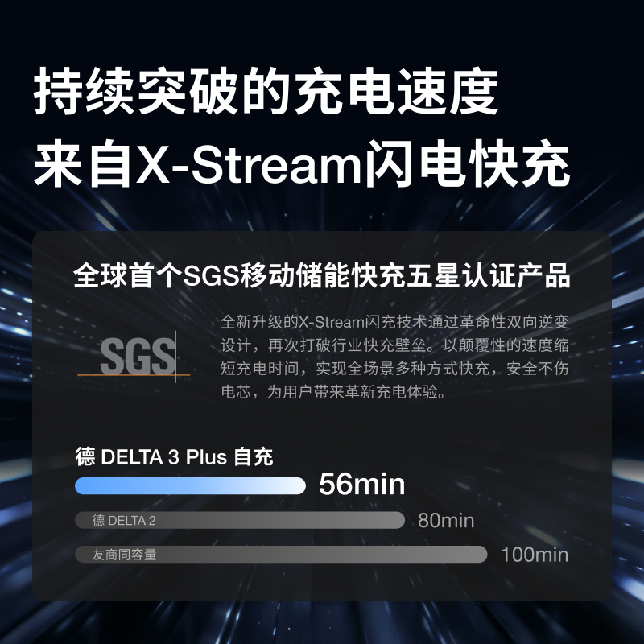Select the paragraph line starting 短充电时间
Screen dimensions: 644x644
coord(394,369)
